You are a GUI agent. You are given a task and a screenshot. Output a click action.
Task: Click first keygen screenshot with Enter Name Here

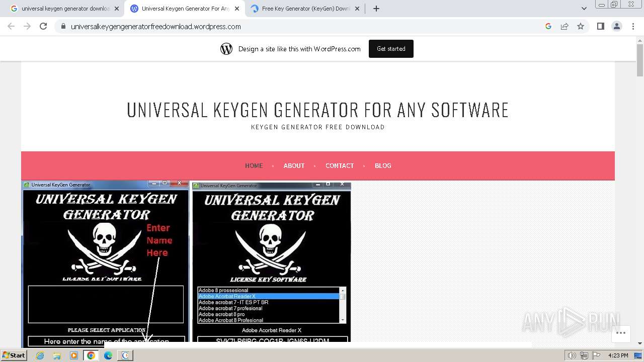pyautogui.click(x=106, y=263)
